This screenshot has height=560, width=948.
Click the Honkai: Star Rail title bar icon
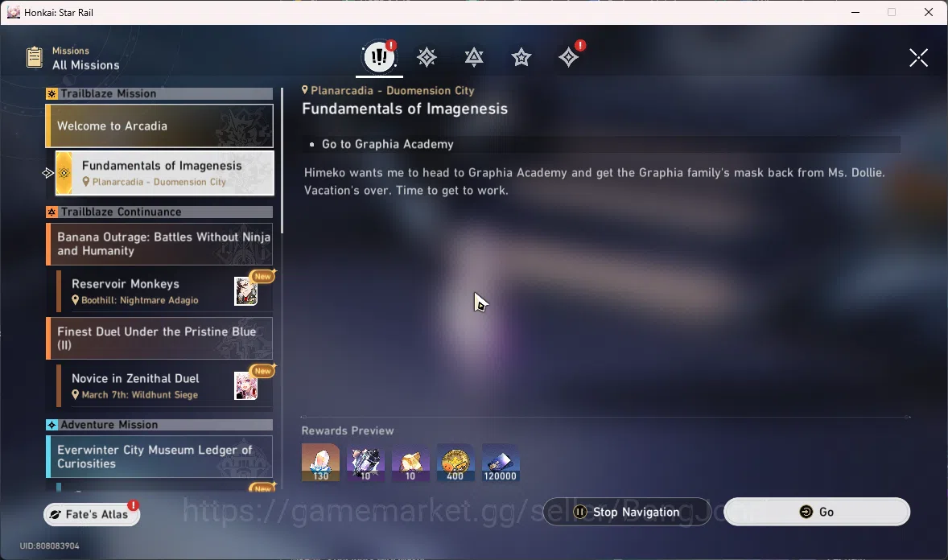point(14,12)
